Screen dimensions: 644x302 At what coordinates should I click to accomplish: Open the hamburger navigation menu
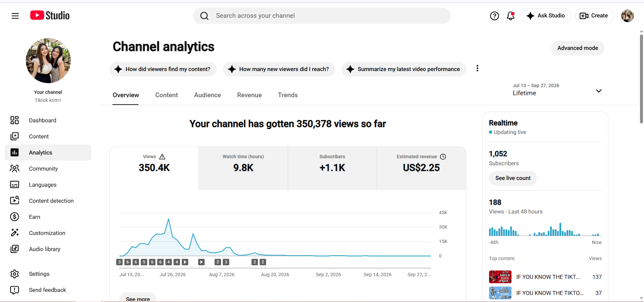[15, 16]
